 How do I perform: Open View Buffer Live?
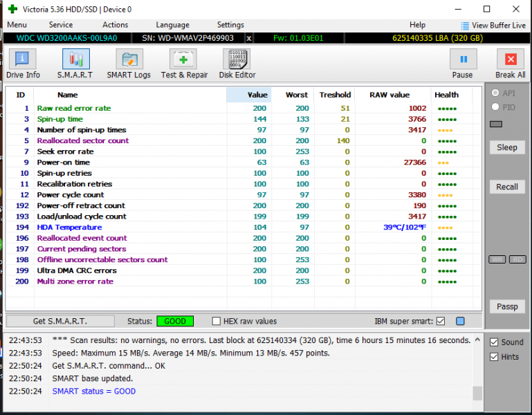tap(493, 25)
